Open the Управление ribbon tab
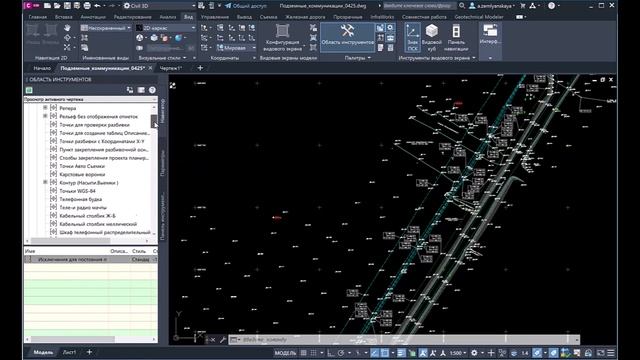Image resolution: width=640 pixels, height=360 pixels. click(215, 17)
